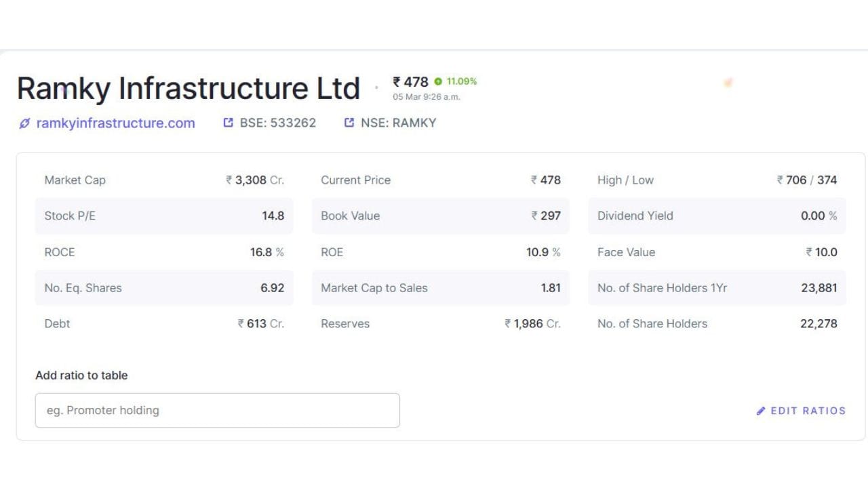
Task: Click the Market Cap to Sales row
Action: point(440,288)
